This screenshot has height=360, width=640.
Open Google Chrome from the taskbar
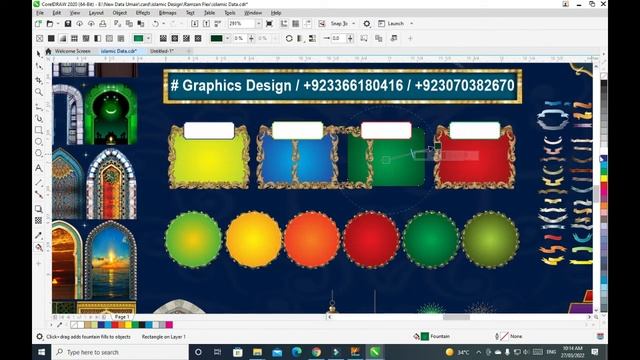[316, 352]
